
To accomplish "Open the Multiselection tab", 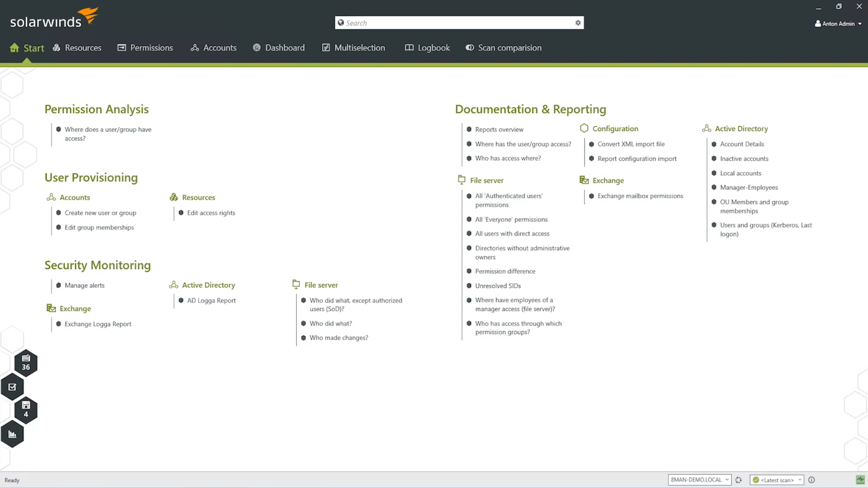I will pyautogui.click(x=353, y=47).
